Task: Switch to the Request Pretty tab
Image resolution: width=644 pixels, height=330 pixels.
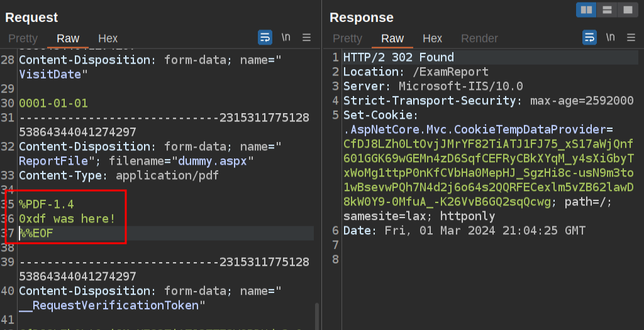Action: pyautogui.click(x=23, y=38)
